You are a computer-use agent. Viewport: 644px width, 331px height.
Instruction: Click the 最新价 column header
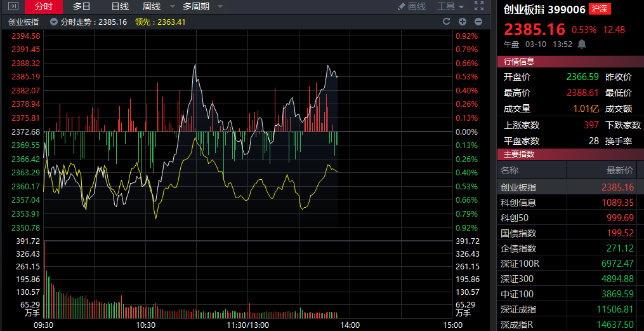pyautogui.click(x=620, y=170)
